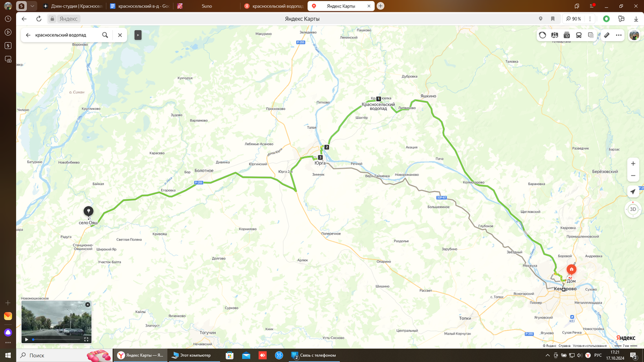The width and height of the screenshot is (644, 362).
Task: Open the sidebar camera screenshot icon
Action: (x=8, y=60)
